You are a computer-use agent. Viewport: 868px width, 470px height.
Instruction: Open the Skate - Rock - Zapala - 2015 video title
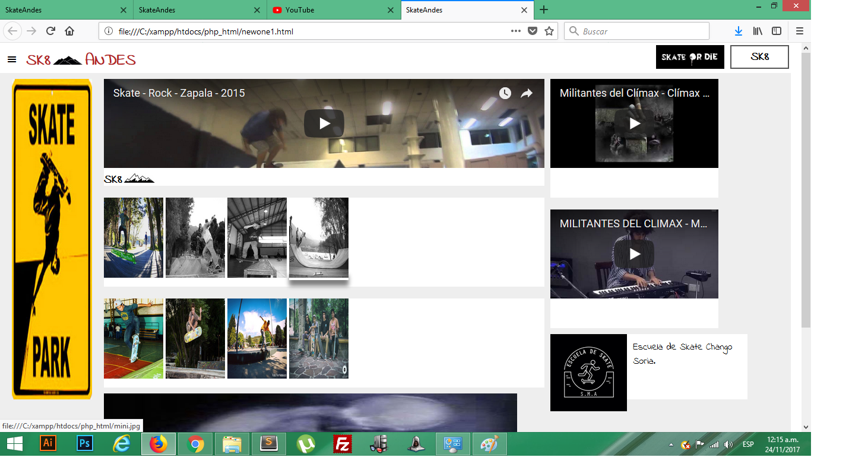click(x=179, y=93)
